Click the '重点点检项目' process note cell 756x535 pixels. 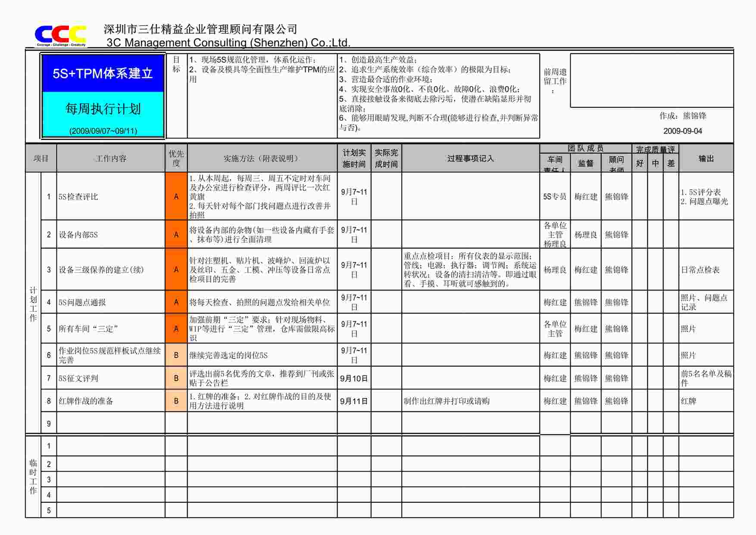tap(470, 270)
